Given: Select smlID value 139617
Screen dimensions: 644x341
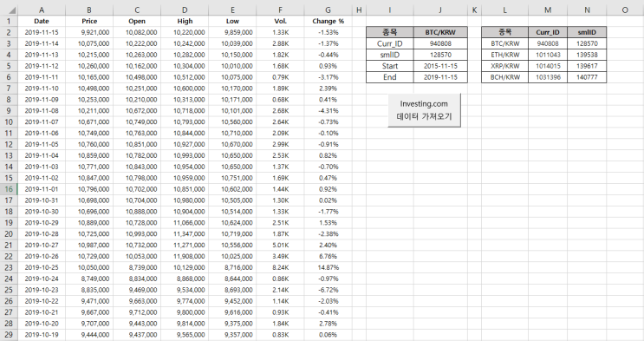Looking at the screenshot, I should click(587, 66).
